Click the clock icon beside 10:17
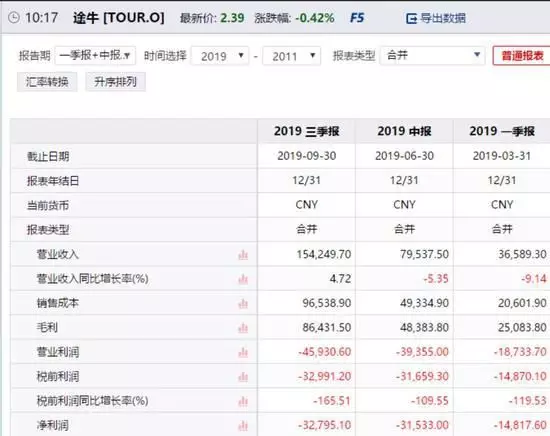550x436 pixels. [14, 18]
